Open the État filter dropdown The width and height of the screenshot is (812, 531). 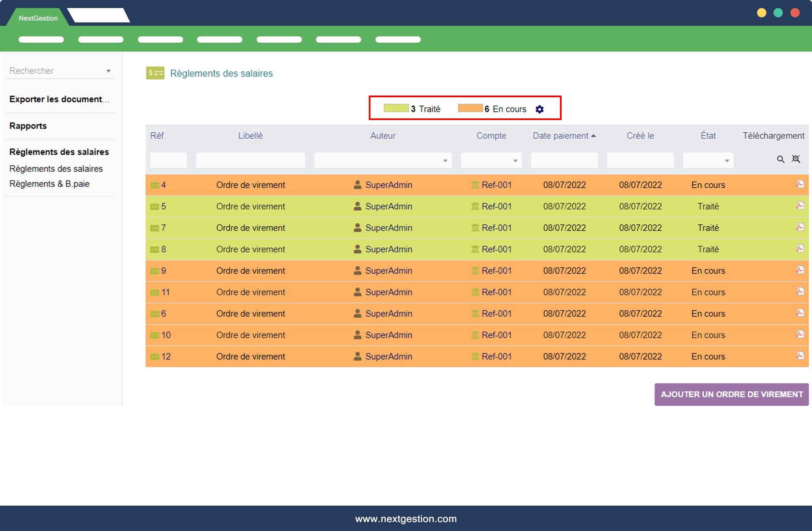(x=727, y=161)
